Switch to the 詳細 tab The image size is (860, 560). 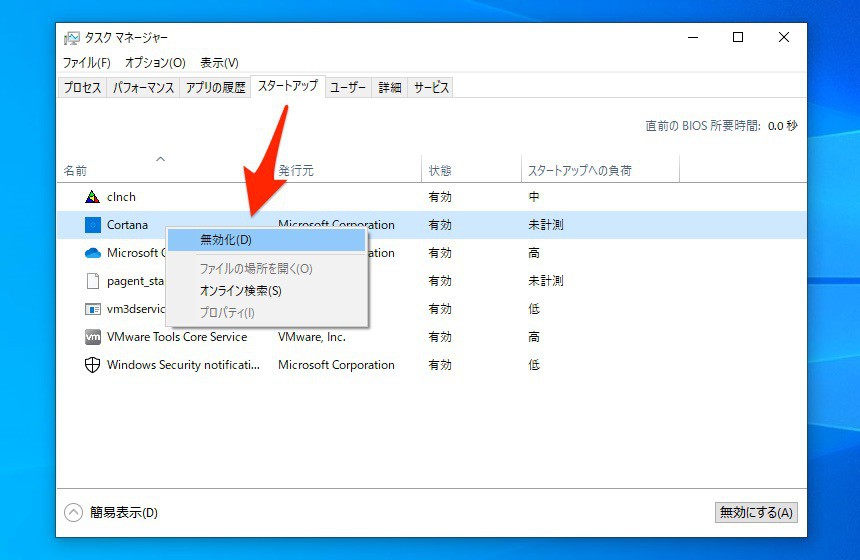coord(390,87)
